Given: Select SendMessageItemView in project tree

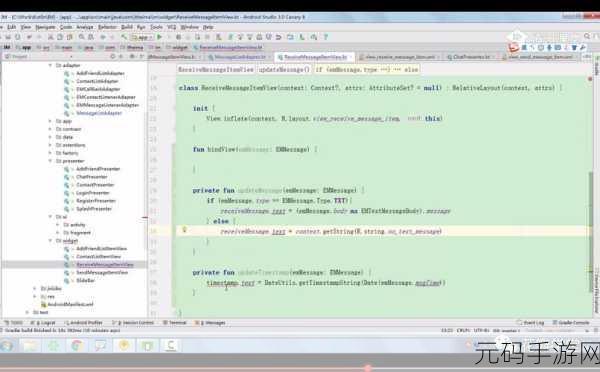Looking at the screenshot, I should click(x=102, y=272).
